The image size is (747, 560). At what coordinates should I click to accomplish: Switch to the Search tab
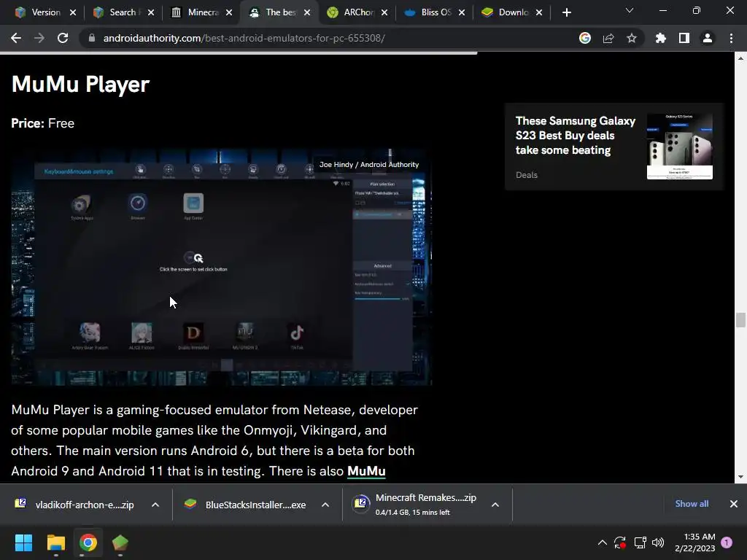pos(123,12)
